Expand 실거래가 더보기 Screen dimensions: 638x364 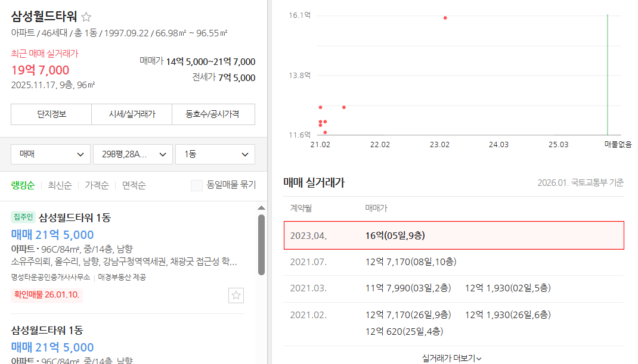pos(451,358)
